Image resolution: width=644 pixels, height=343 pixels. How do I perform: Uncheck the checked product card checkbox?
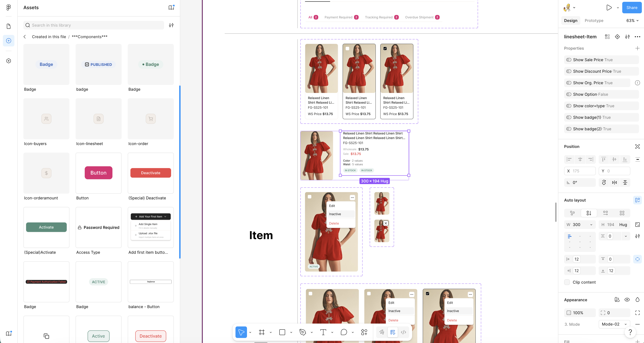[385, 49]
